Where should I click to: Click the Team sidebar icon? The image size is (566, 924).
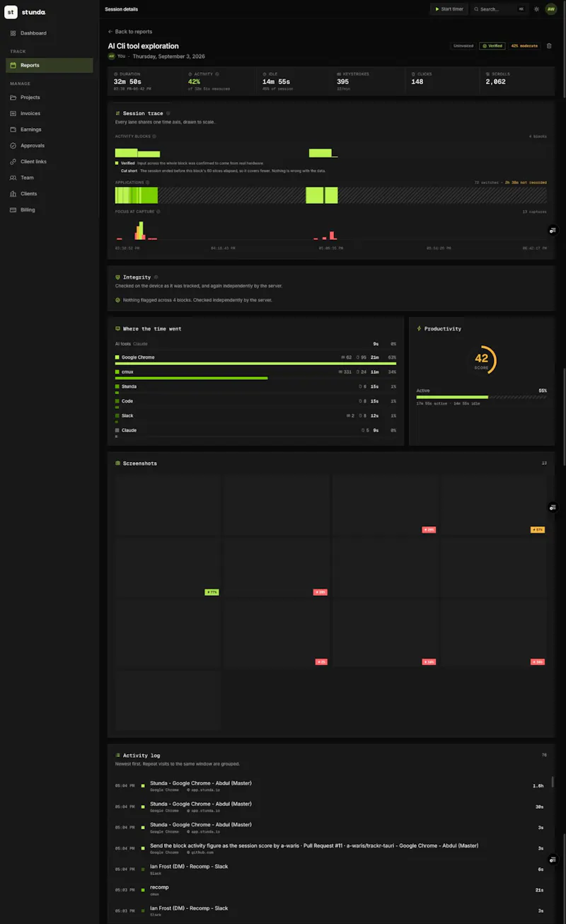pos(13,178)
